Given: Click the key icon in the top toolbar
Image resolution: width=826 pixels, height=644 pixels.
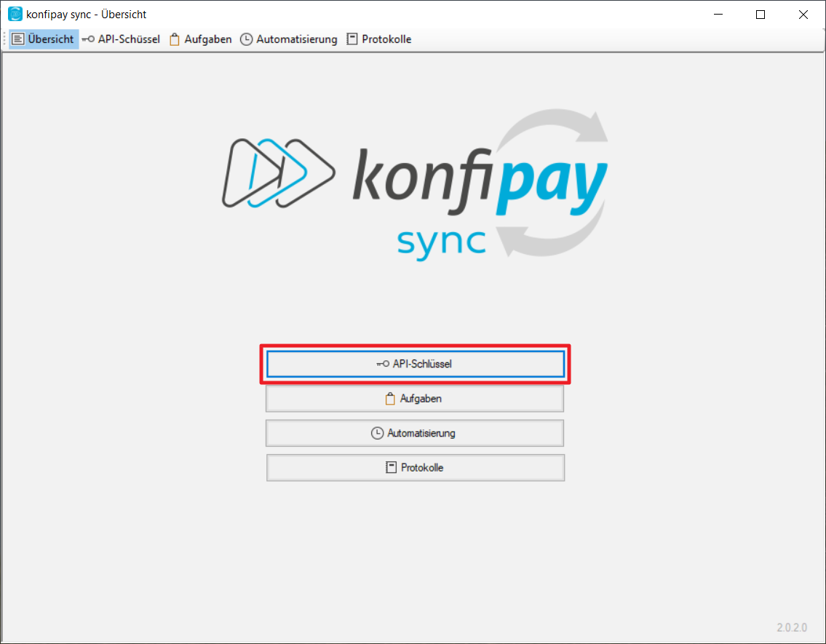Looking at the screenshot, I should click(88, 39).
